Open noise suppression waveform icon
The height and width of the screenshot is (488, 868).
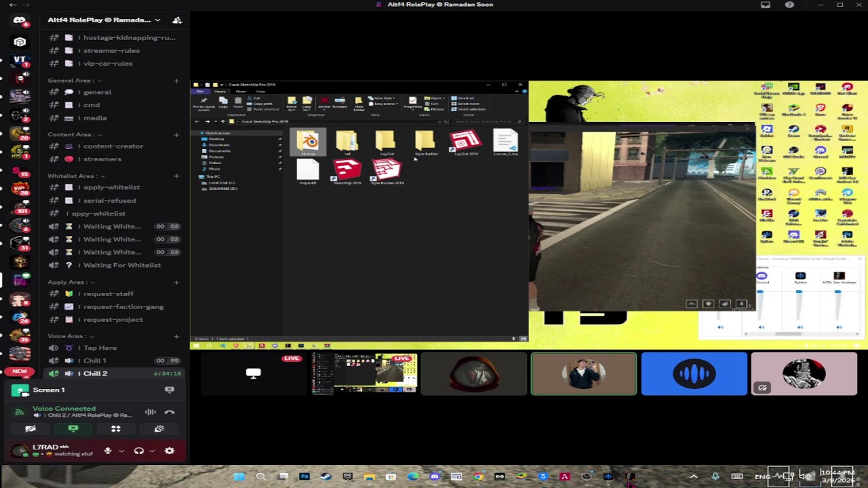click(x=151, y=411)
